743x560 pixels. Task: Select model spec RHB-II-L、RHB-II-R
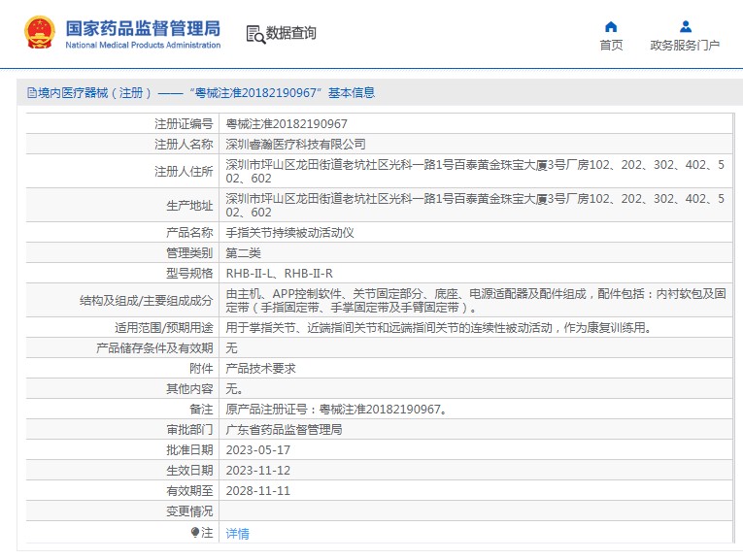click(x=279, y=273)
